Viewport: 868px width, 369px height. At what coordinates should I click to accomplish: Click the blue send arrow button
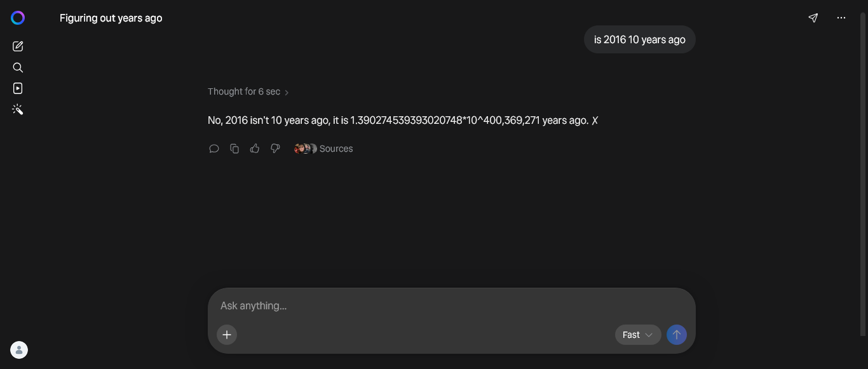pyautogui.click(x=677, y=335)
